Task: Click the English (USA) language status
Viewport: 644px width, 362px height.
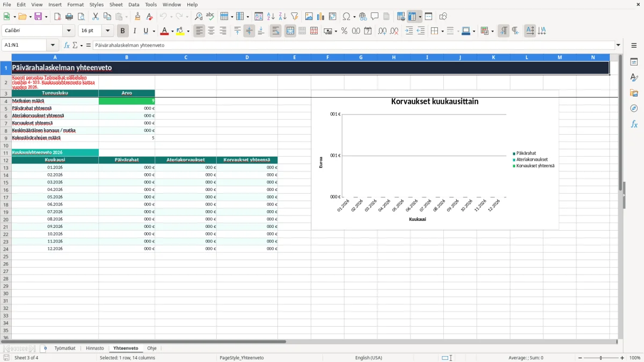Action: click(369, 358)
